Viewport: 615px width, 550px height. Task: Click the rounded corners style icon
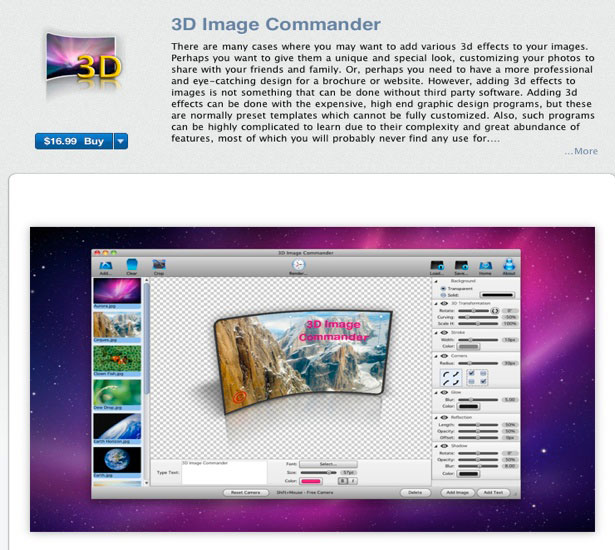(451, 379)
